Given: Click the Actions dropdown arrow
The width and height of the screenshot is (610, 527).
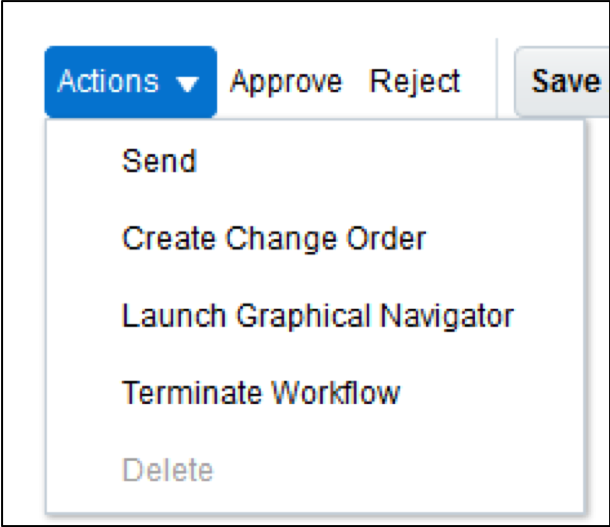Looking at the screenshot, I should pos(187,84).
